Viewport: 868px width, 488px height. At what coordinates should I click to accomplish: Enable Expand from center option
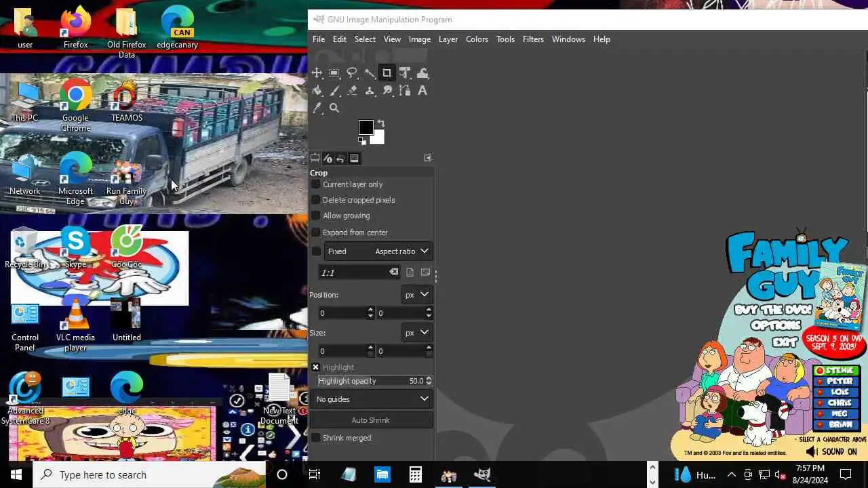pyautogui.click(x=316, y=232)
